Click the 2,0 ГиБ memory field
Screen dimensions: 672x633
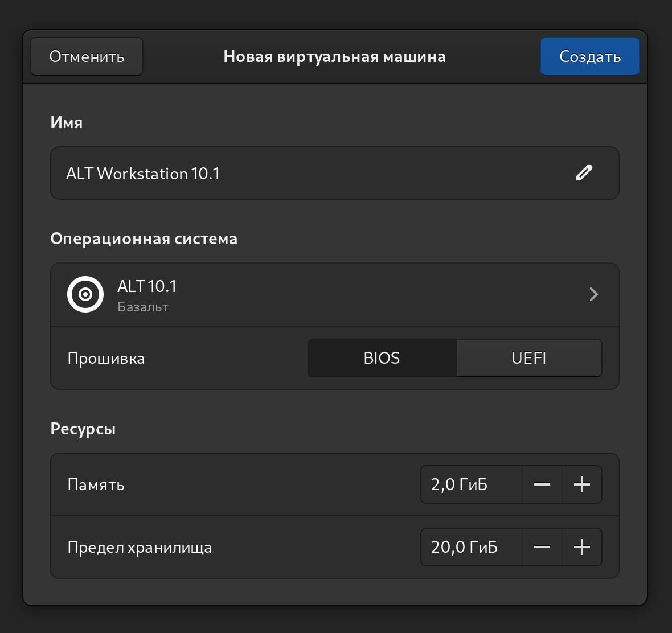[472, 484]
